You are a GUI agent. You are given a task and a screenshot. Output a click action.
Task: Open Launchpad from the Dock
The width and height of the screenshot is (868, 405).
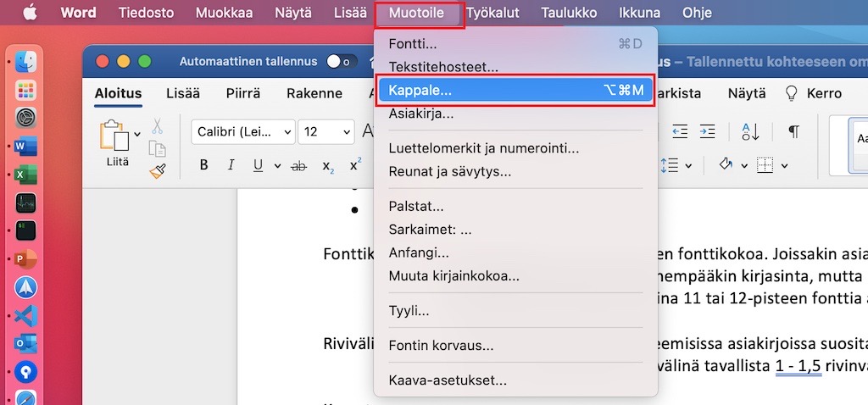pos(25,90)
